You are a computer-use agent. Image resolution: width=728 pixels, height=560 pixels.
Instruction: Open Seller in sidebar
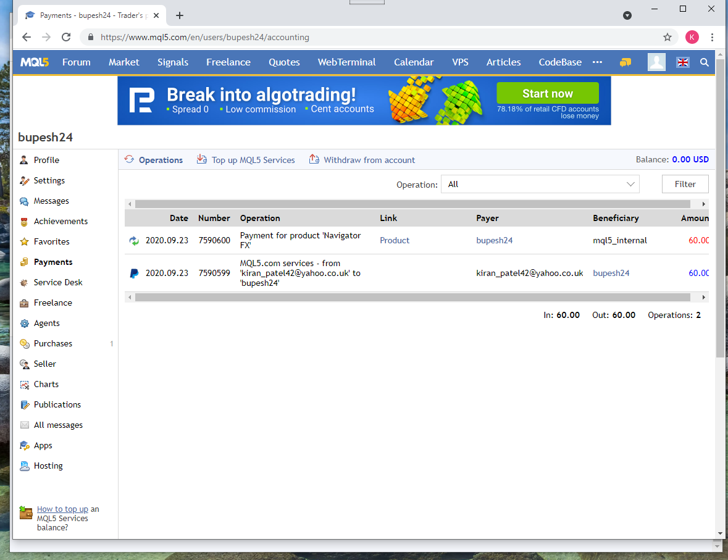click(x=44, y=364)
